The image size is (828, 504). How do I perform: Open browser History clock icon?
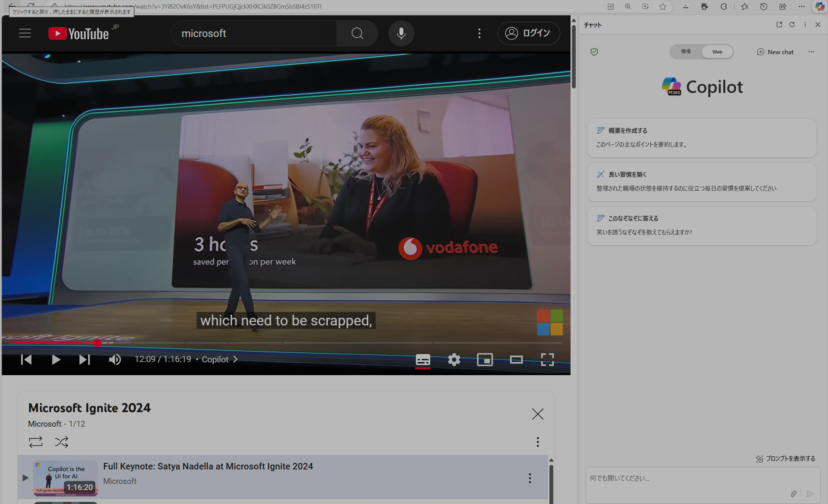(x=763, y=7)
